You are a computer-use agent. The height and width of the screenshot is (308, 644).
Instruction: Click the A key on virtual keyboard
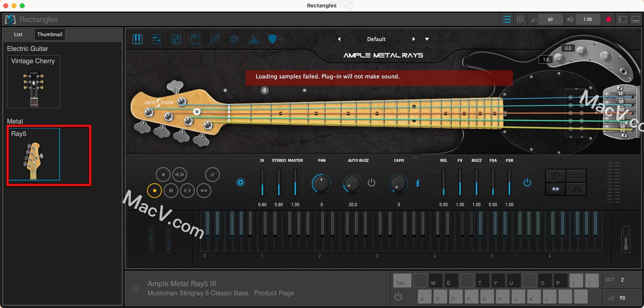click(425, 297)
